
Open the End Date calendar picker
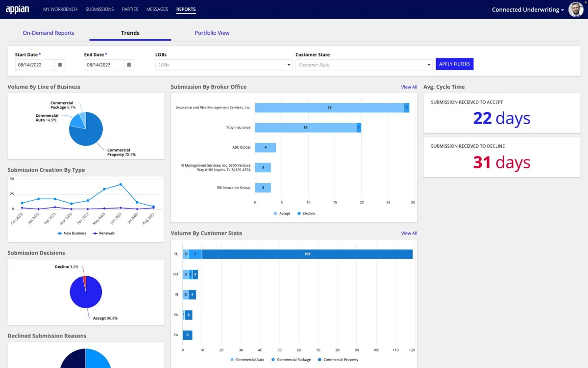click(x=129, y=65)
